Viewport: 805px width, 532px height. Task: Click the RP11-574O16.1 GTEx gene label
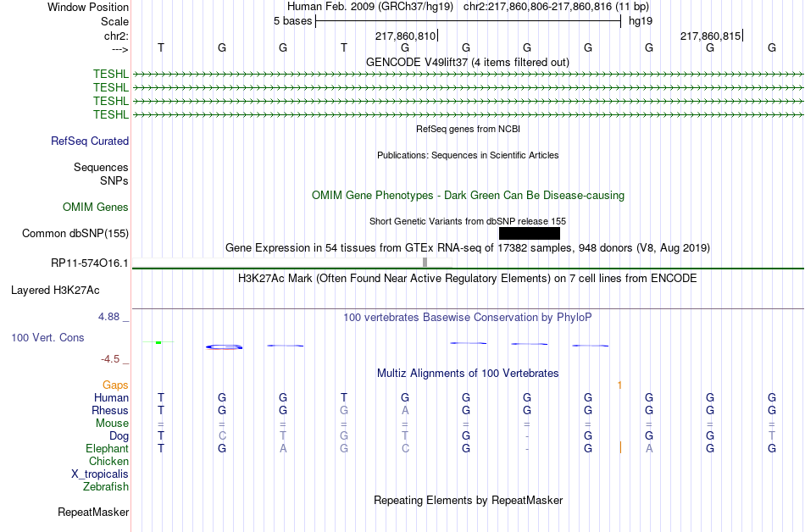[89, 263]
